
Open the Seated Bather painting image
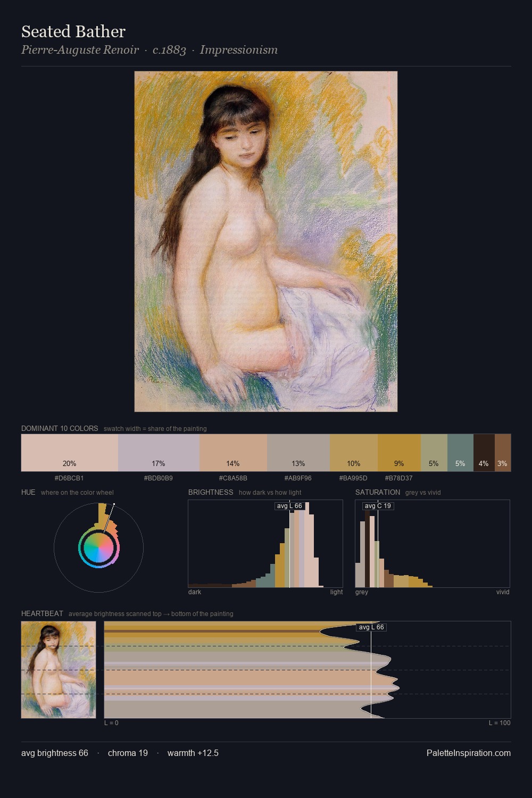[x=266, y=242]
